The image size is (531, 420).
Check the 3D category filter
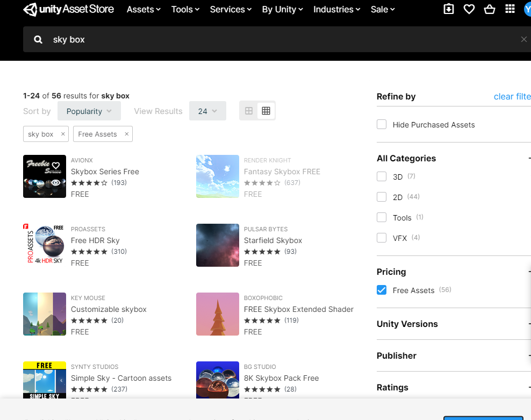click(382, 176)
